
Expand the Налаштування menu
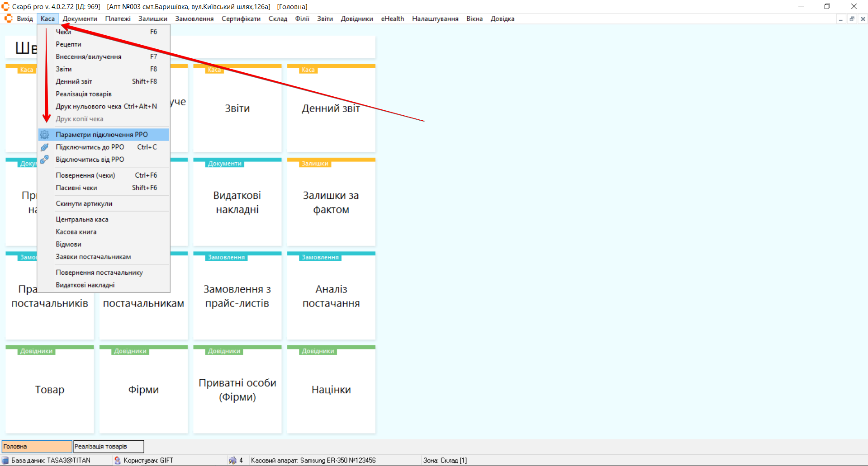pyautogui.click(x=435, y=19)
